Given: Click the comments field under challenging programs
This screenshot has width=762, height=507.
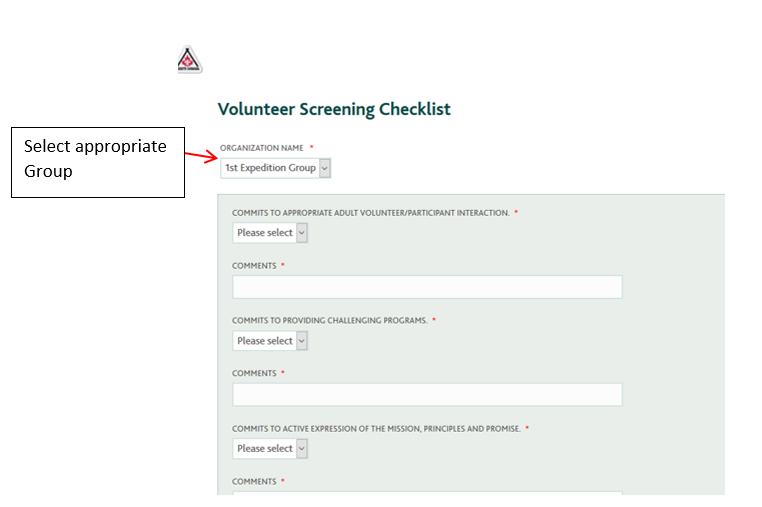Looking at the screenshot, I should click(427, 395).
